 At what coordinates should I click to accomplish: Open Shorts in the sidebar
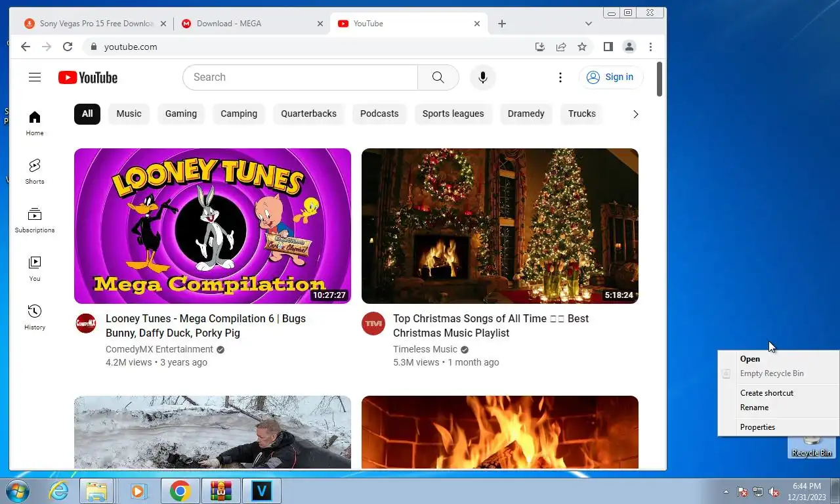35,172
